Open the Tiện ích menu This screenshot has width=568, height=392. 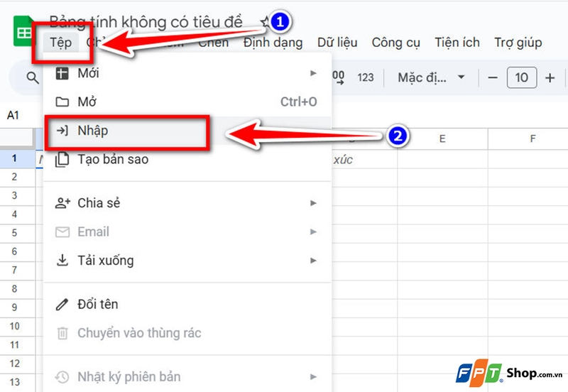tap(457, 43)
